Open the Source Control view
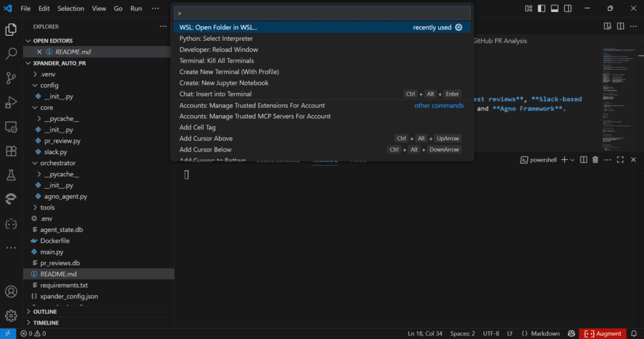The height and width of the screenshot is (339, 644). pyautogui.click(x=11, y=77)
